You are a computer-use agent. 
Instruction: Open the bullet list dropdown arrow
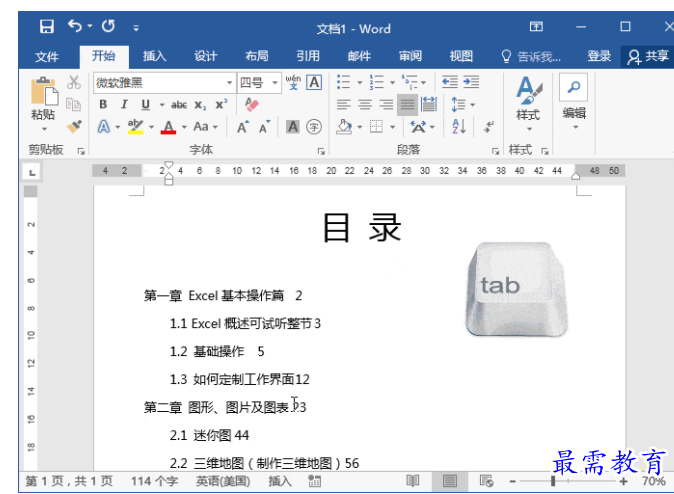(359, 82)
